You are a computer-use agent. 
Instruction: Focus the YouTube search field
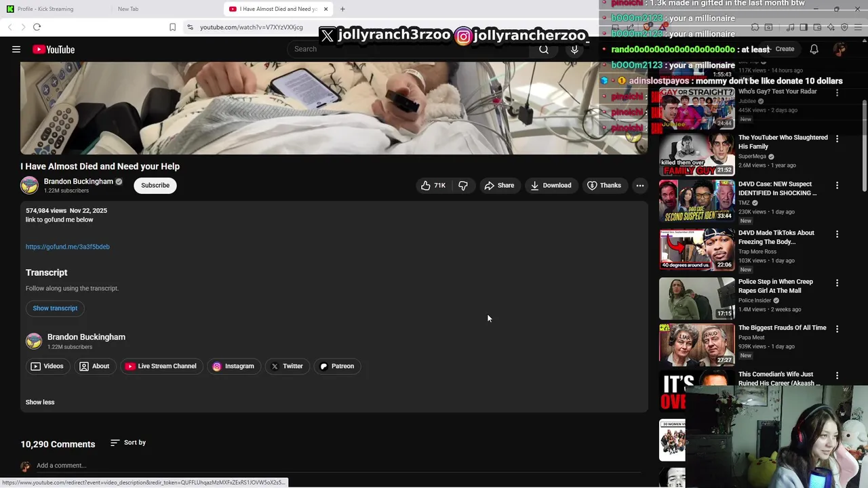[407, 49]
